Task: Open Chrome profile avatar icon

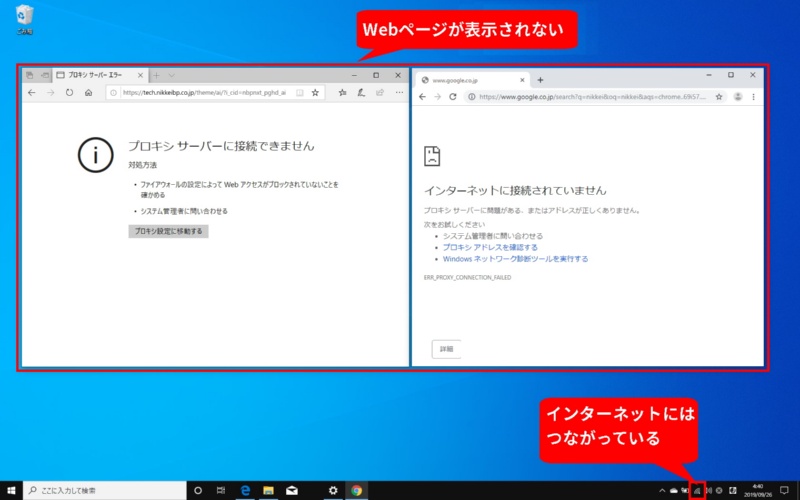Action: 737,97
